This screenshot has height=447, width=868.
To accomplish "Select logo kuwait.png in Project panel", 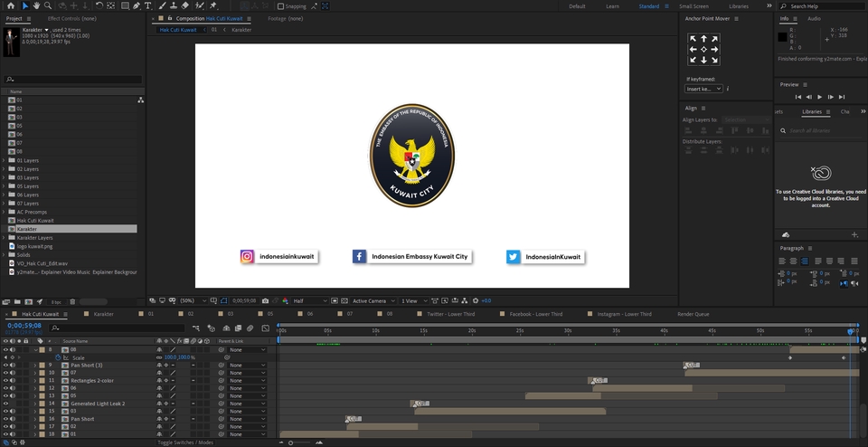I will coord(34,246).
